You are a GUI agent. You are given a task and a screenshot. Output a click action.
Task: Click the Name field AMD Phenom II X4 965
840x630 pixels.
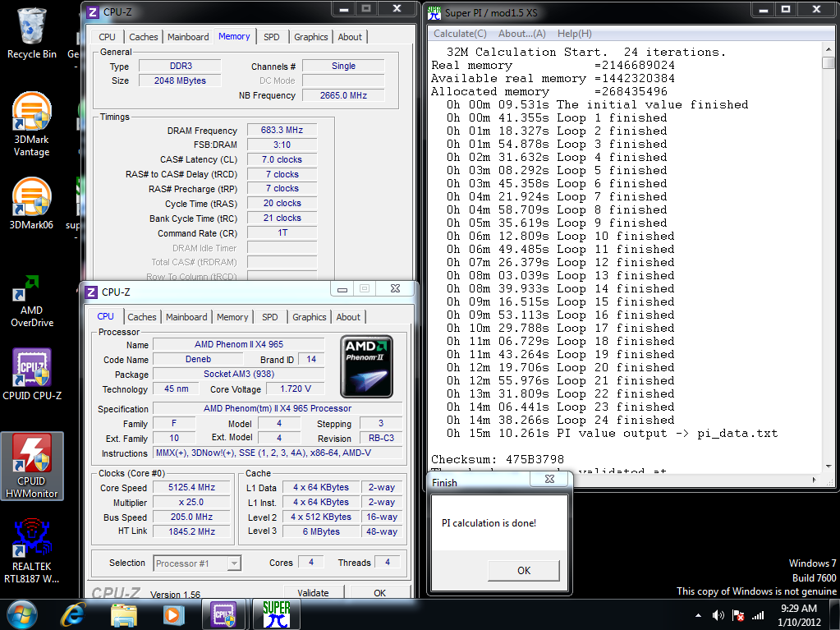point(239,344)
